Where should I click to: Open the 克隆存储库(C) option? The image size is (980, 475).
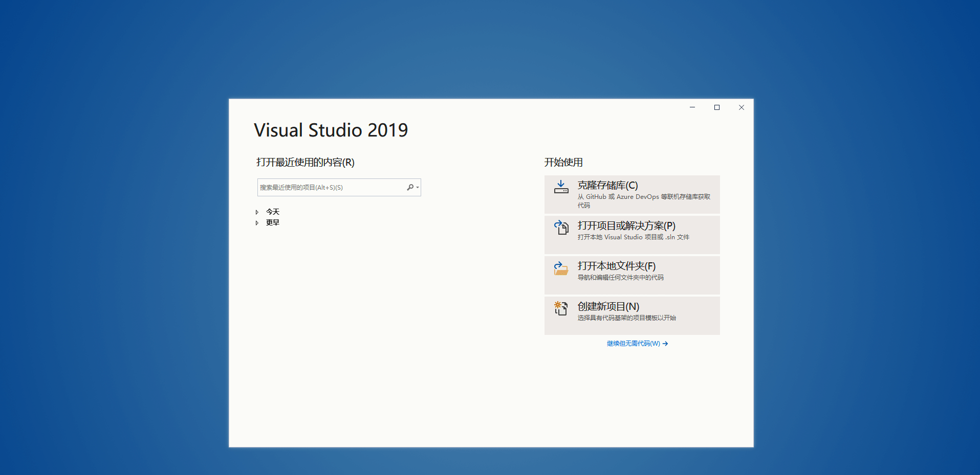(632, 194)
